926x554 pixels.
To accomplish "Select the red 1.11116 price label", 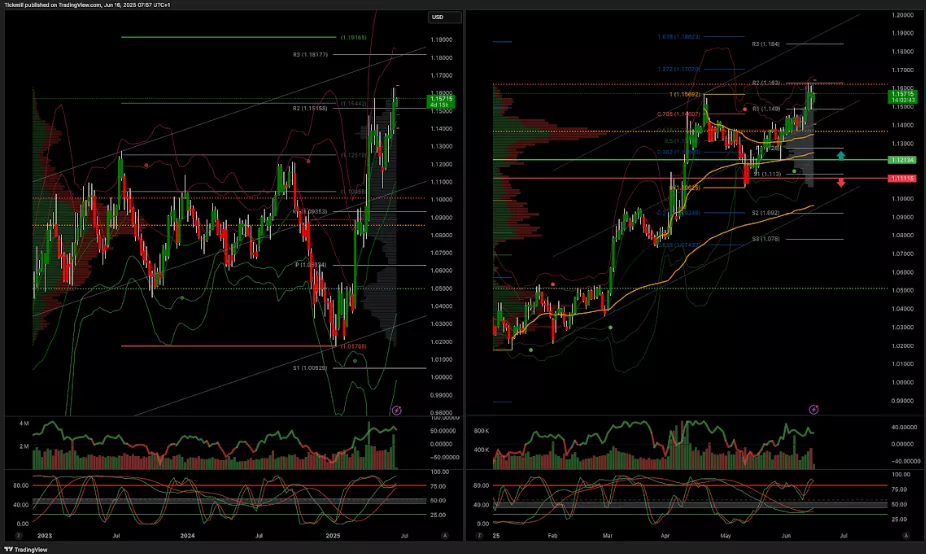I will pos(903,178).
